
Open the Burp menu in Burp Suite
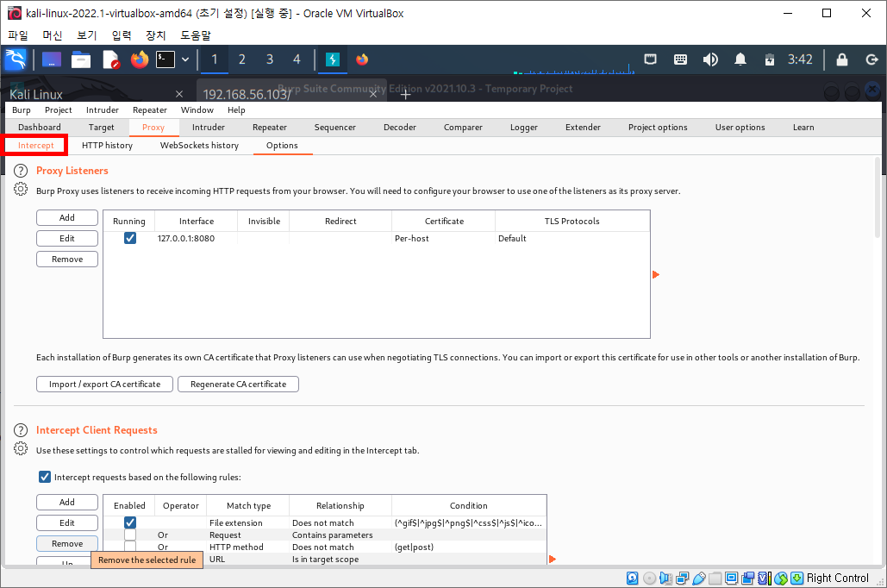(22, 109)
